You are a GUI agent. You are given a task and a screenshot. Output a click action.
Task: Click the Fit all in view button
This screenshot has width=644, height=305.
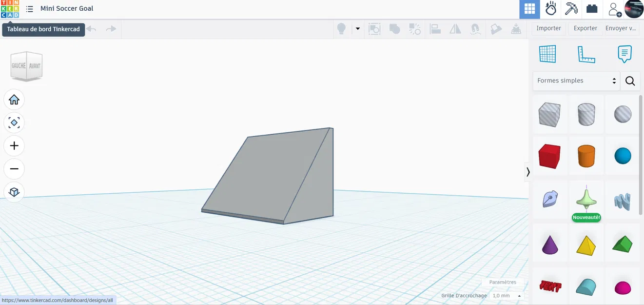pyautogui.click(x=14, y=122)
